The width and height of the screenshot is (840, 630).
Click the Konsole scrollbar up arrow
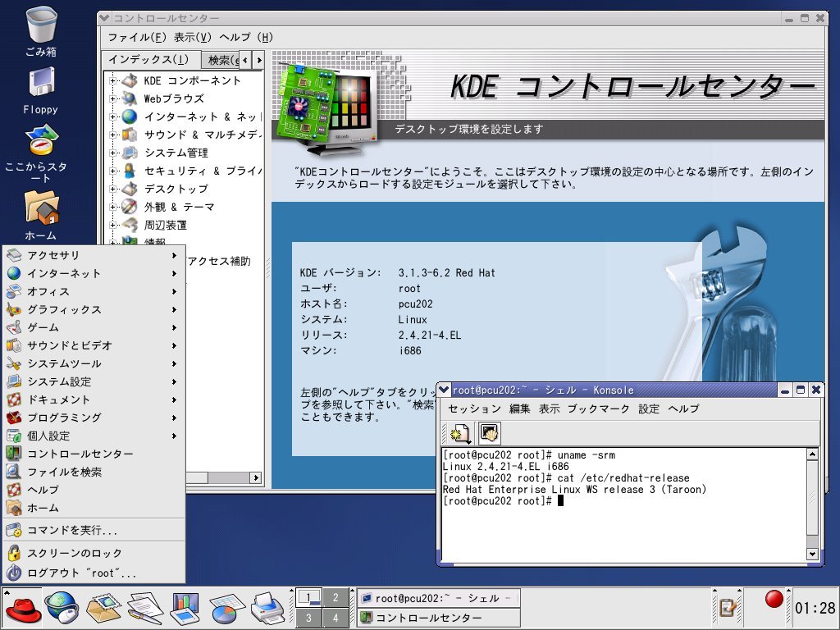(812, 454)
